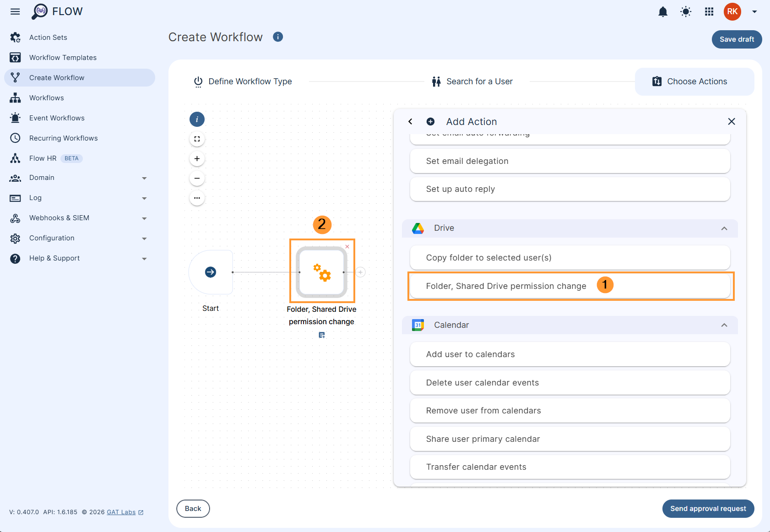Image resolution: width=770 pixels, height=532 pixels.
Task: Click the Save draft button
Action: (x=737, y=39)
